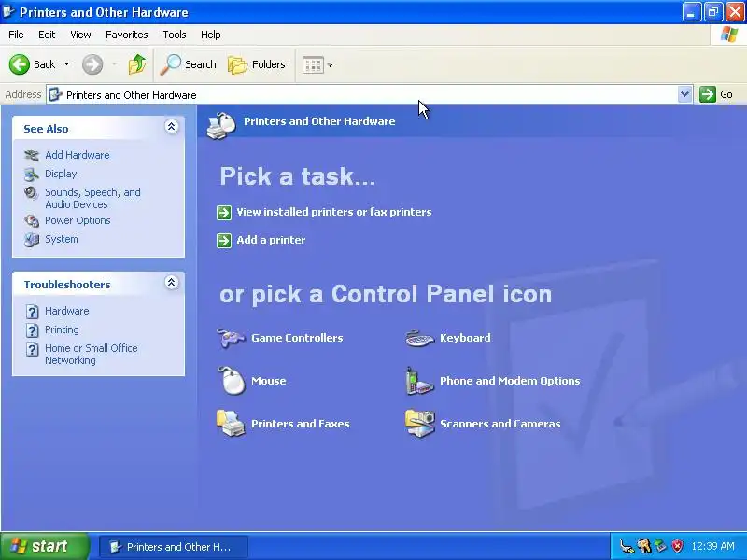The image size is (747, 560).
Task: Click the Printers and Other Hardware header icon
Action: (x=221, y=125)
